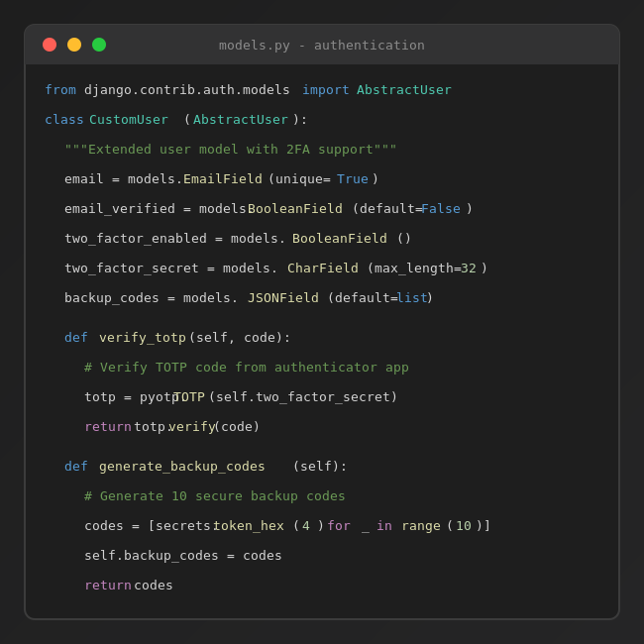Click the return keyword before totp.verify
644x644 pixels.
(x=108, y=427)
